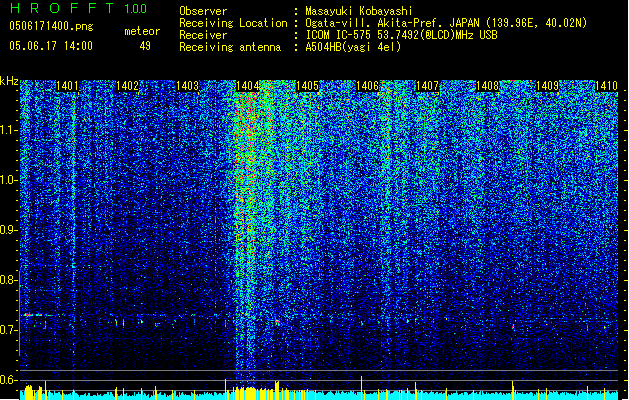The width and height of the screenshot is (629, 400).
Task: Click the 1407 time marker
Action: pyautogui.click(x=428, y=86)
